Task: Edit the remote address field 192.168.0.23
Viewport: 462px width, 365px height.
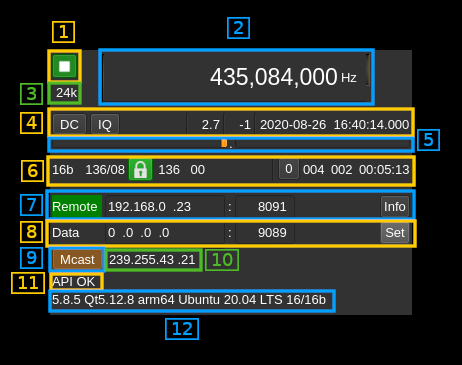Action: pyautogui.click(x=165, y=207)
